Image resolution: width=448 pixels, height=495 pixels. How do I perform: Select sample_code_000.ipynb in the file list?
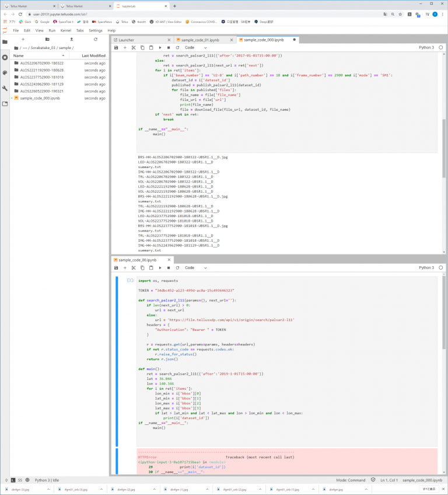coord(60,98)
